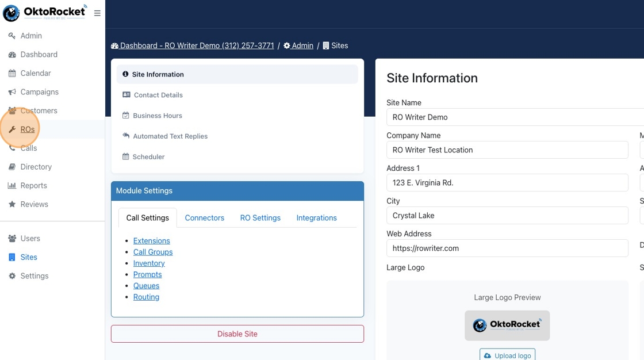Open the Dashboard breadcrumb link
The image size is (644, 360).
[193, 45]
